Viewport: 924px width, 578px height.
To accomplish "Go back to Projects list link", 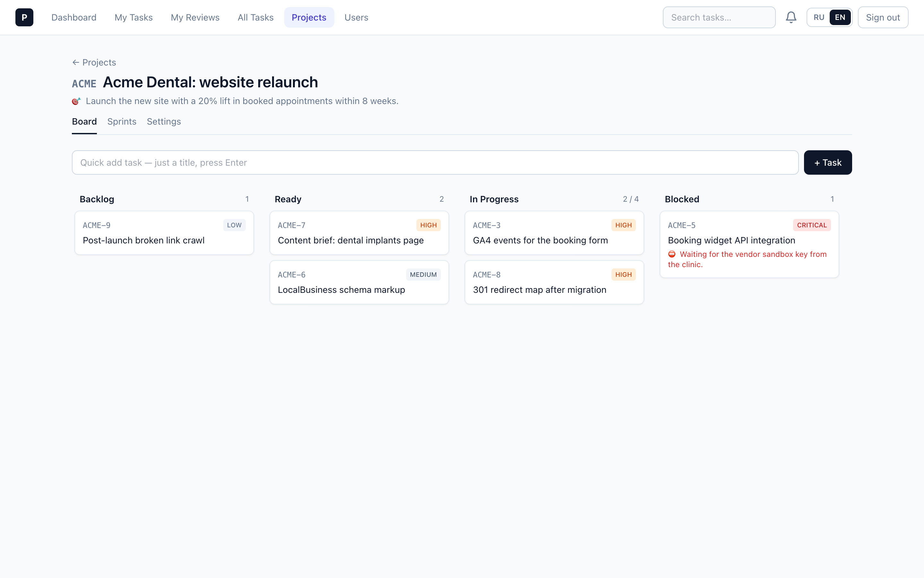I will tap(94, 62).
